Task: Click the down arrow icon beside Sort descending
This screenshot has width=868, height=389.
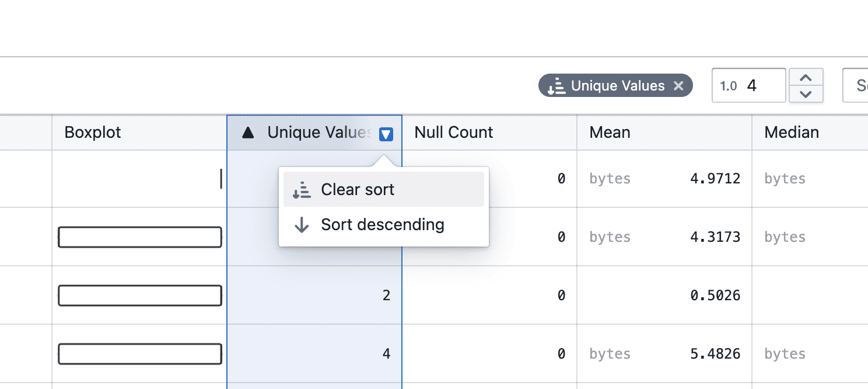Action: [x=302, y=225]
